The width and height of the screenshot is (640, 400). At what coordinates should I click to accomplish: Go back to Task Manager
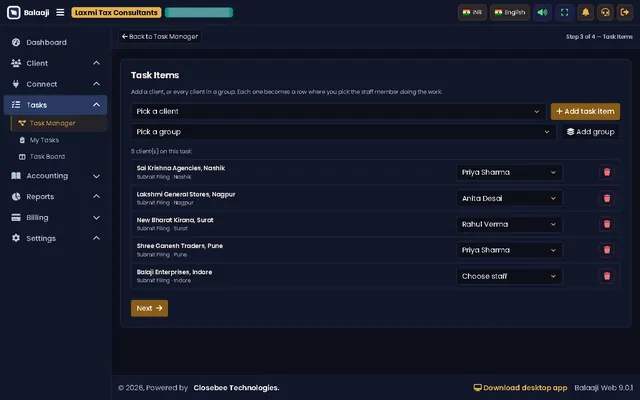click(x=160, y=37)
